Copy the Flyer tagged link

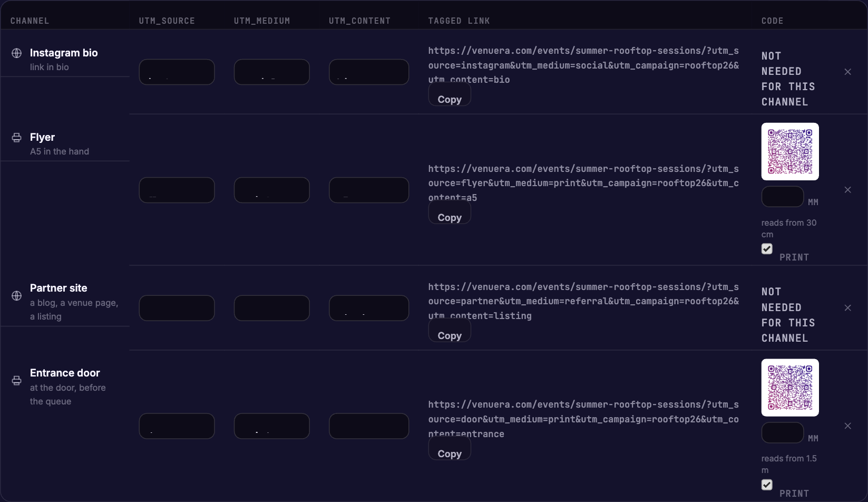click(450, 213)
